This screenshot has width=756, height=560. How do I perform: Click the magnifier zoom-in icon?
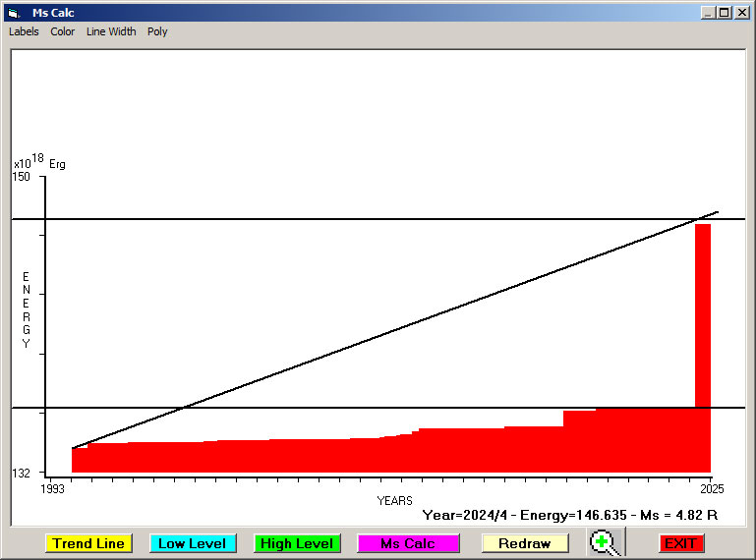[x=606, y=542]
